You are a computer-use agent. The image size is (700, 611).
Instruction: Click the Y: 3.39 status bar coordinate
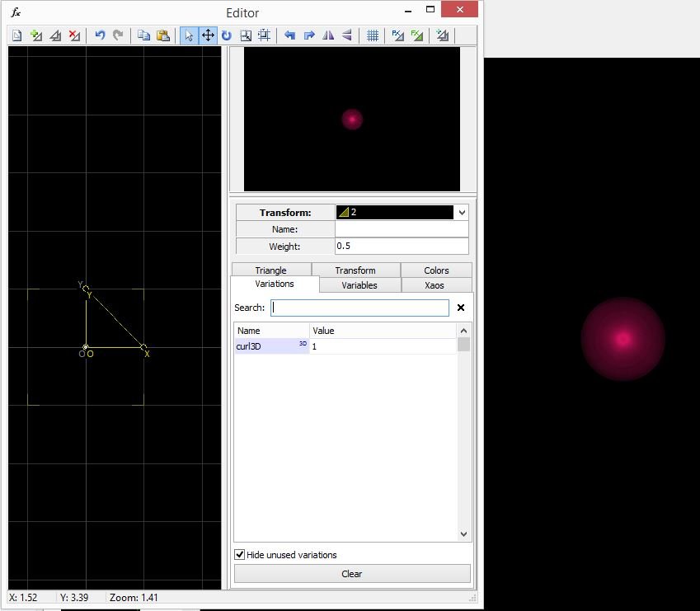pyautogui.click(x=74, y=598)
